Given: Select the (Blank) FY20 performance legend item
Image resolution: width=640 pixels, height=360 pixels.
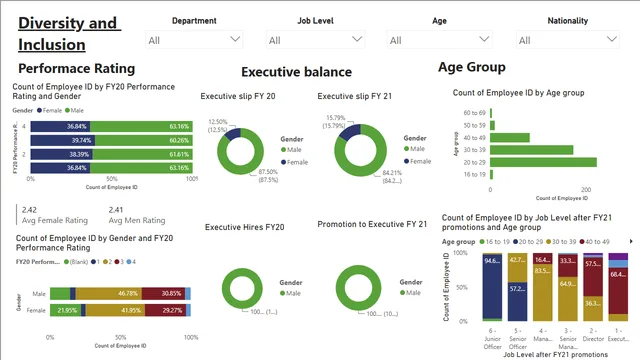Looking at the screenshot, I should click(76, 262).
